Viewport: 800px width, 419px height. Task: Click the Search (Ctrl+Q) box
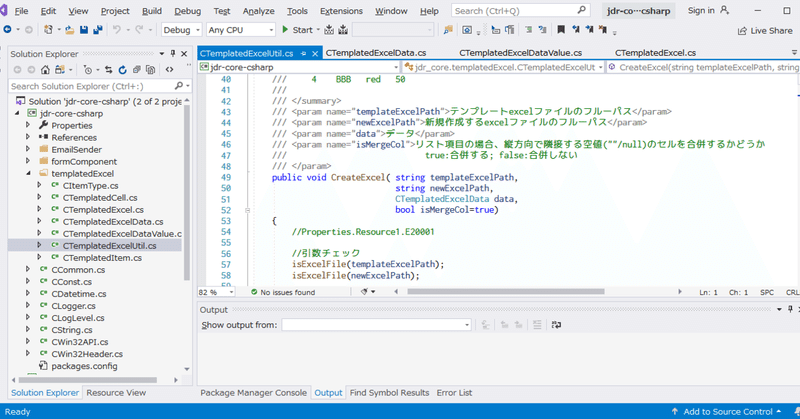pyautogui.click(x=520, y=10)
